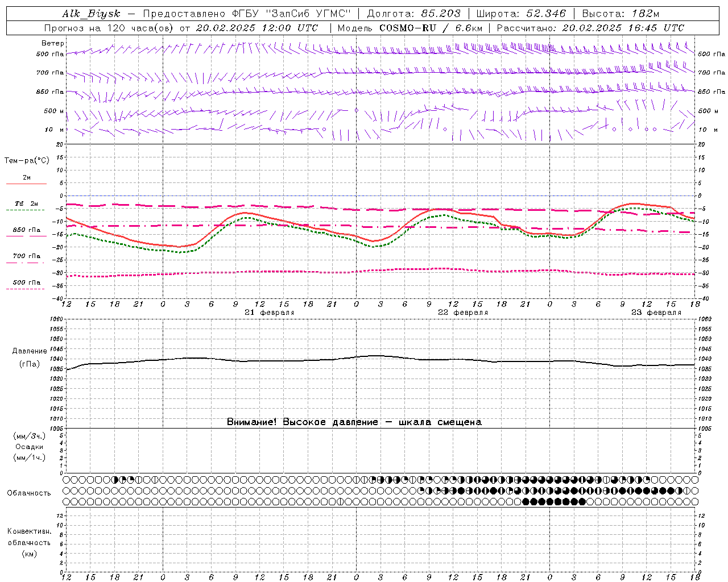Viewport: 728px width, 582px height.
Task: Click the 10 м wind level label on left
Action: (x=55, y=130)
